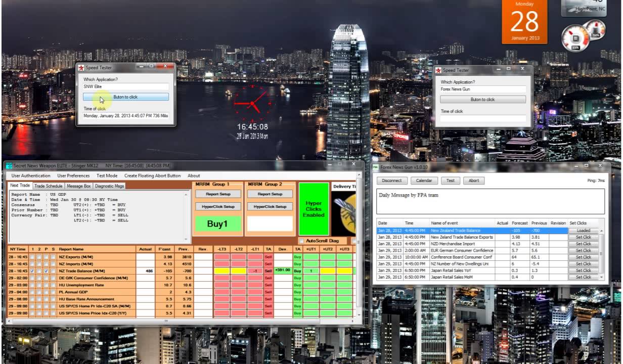Toggle the Hyper Clicks Enabled green button
Viewport: 623px width, 364px height.
tap(314, 209)
